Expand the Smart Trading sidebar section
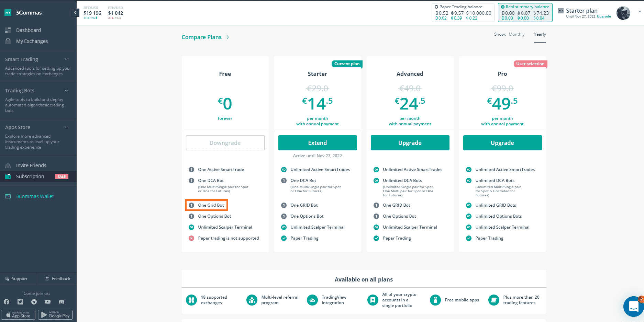The width and height of the screenshot is (644, 322). (66, 59)
